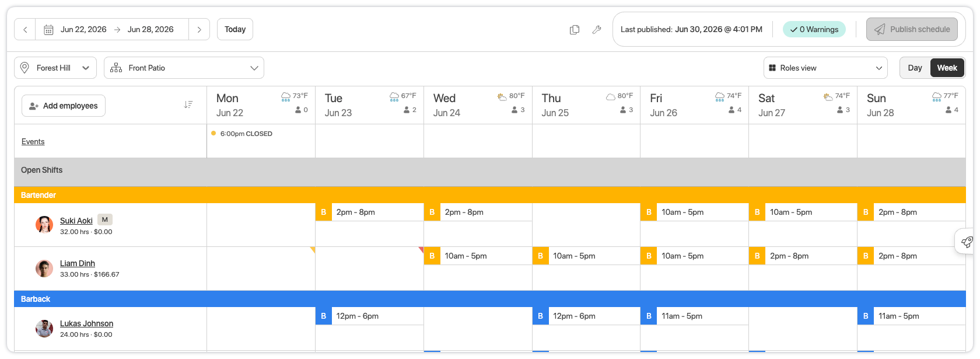Image resolution: width=980 pixels, height=359 pixels.
Task: Click Suki Aoki's avatar
Action: [x=44, y=225]
